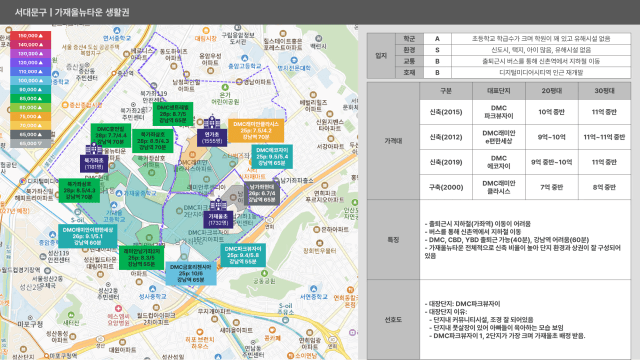This screenshot has height=360, width=640.
Task: Open the DMC파크뷰자이 price label
Action: click(x=243, y=255)
